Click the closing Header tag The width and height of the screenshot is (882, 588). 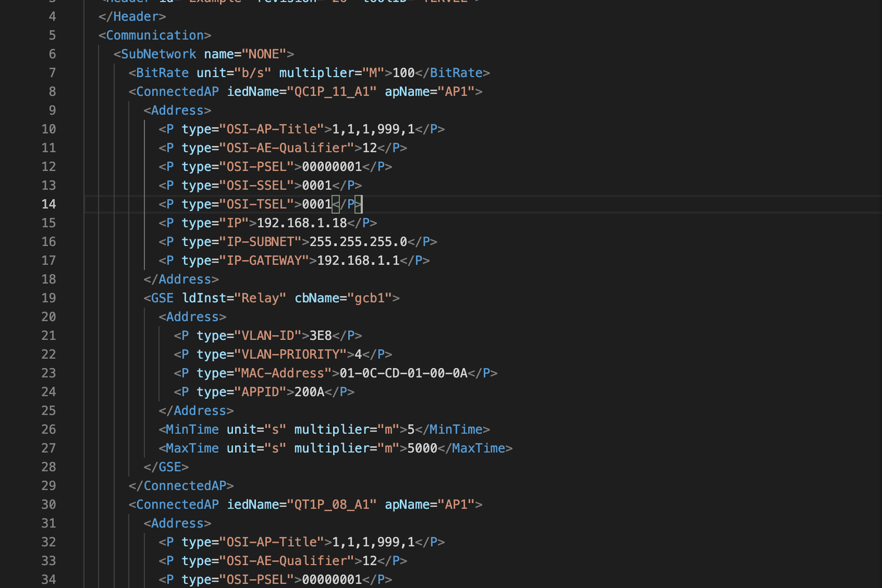pos(132,16)
